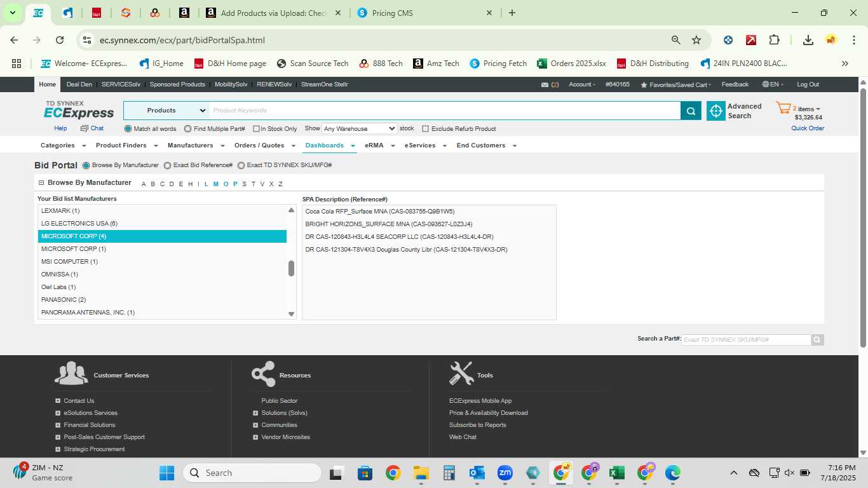Open Excel from taskbar

[616, 473]
